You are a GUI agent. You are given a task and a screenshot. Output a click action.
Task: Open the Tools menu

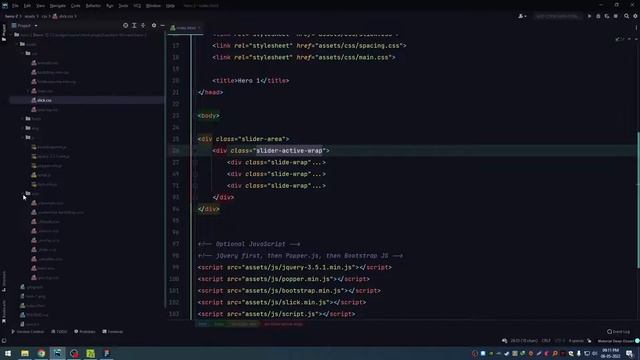[x=123, y=6]
